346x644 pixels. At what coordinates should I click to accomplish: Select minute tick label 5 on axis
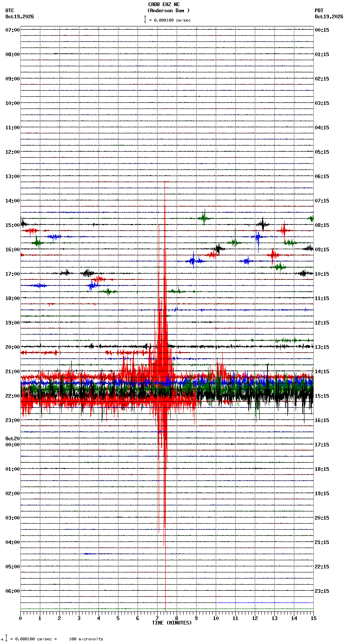(118, 618)
